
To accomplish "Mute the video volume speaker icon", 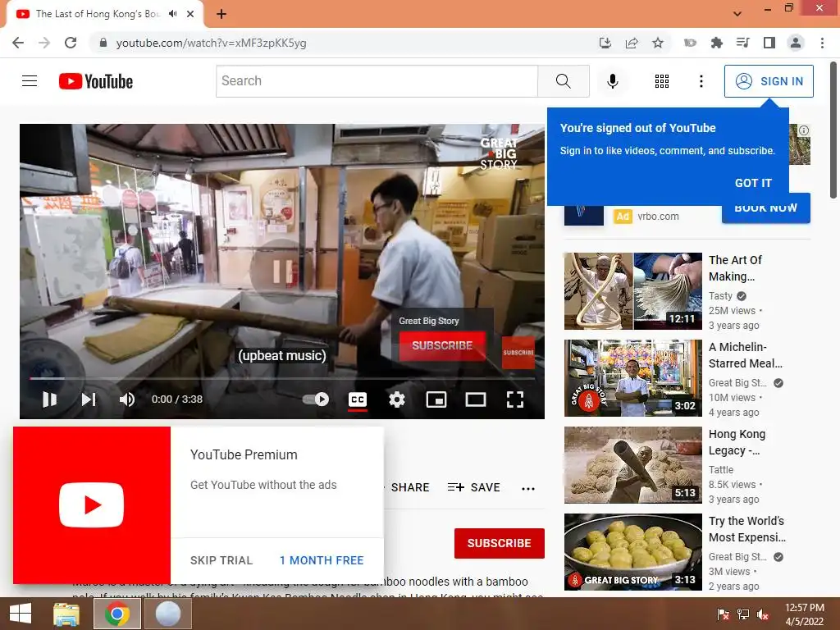I will [127, 399].
